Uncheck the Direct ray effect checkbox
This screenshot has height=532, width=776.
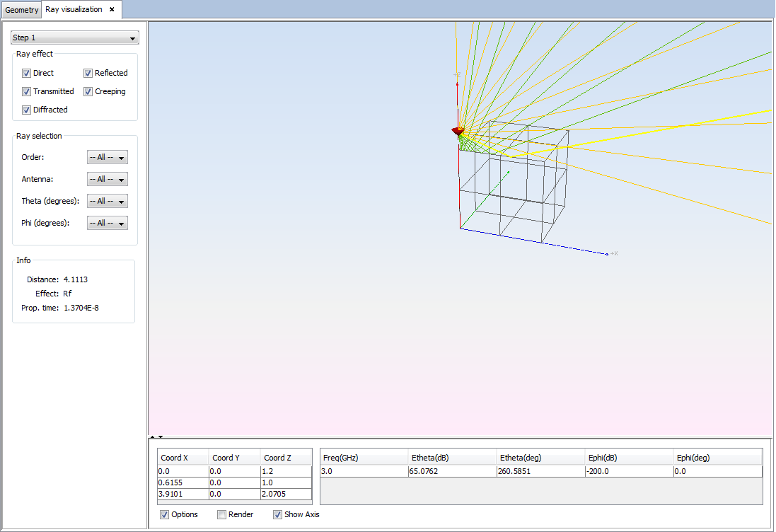coord(26,73)
